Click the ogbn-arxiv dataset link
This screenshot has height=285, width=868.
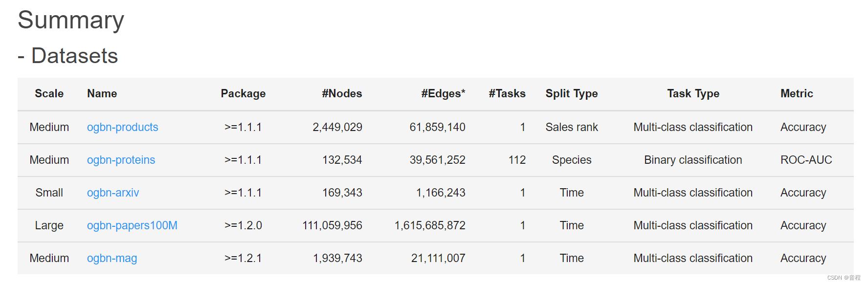(x=113, y=193)
